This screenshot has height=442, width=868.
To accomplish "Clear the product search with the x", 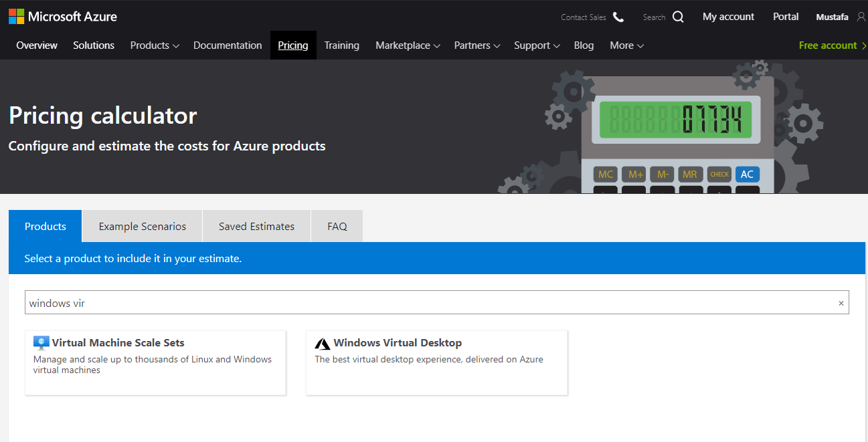I will click(841, 303).
